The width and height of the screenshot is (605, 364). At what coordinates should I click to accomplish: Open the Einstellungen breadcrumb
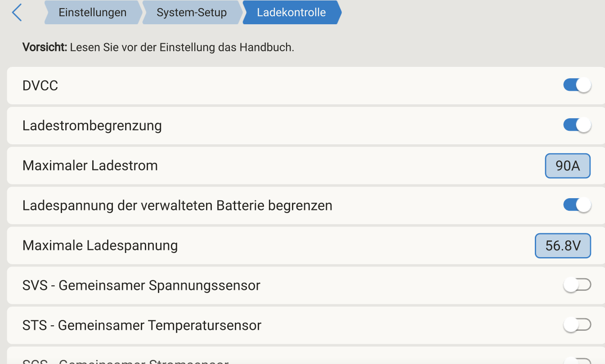pos(93,13)
